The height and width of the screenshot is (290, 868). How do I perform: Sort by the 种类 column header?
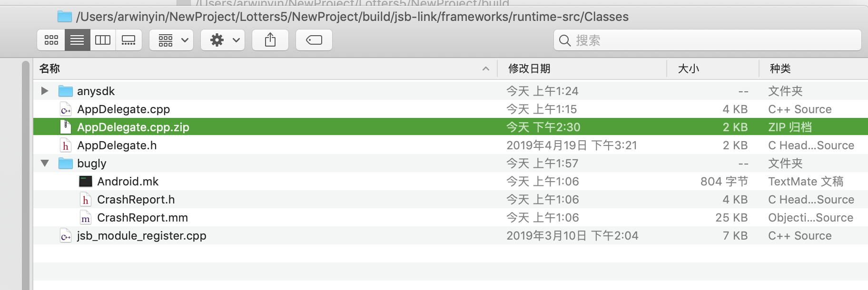tap(780, 69)
